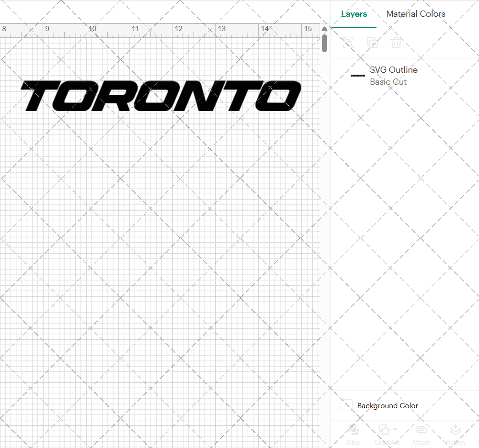The height and width of the screenshot is (448, 479).
Task: Click the vertical scrollbar thumb
Action: [x=324, y=44]
